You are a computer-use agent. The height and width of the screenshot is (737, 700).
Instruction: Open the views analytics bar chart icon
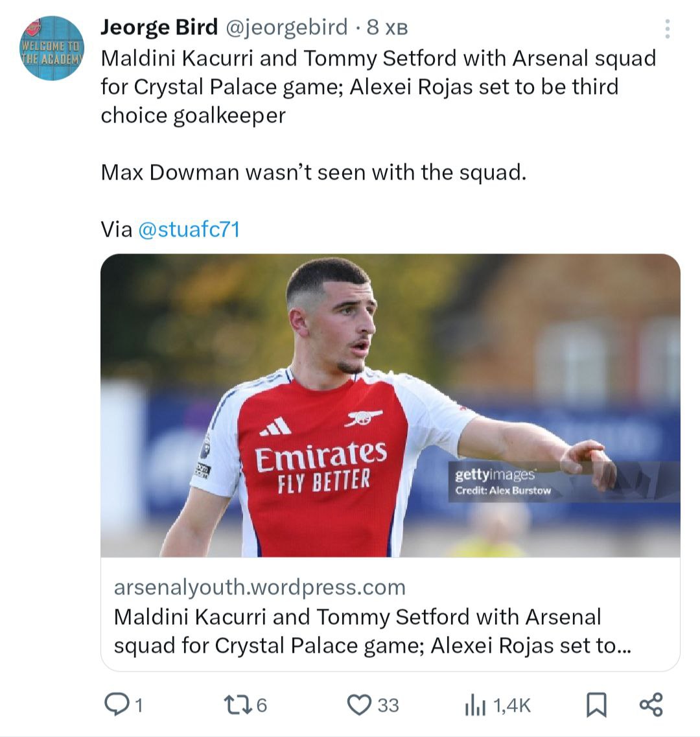(475, 705)
